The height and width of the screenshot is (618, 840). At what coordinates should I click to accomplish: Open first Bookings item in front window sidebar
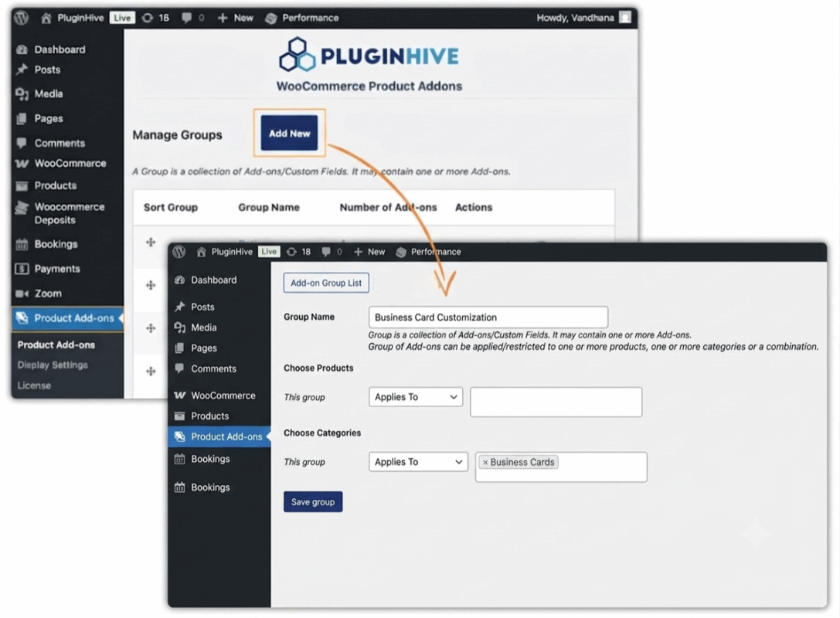[x=210, y=459]
